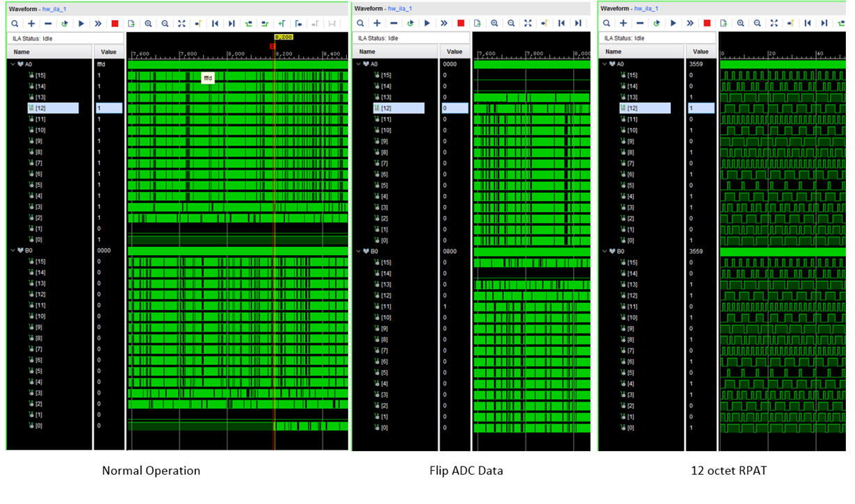Screen dimensions: 855x504
Task: Zoom out on Normal Operation waveform
Action: [x=165, y=23]
